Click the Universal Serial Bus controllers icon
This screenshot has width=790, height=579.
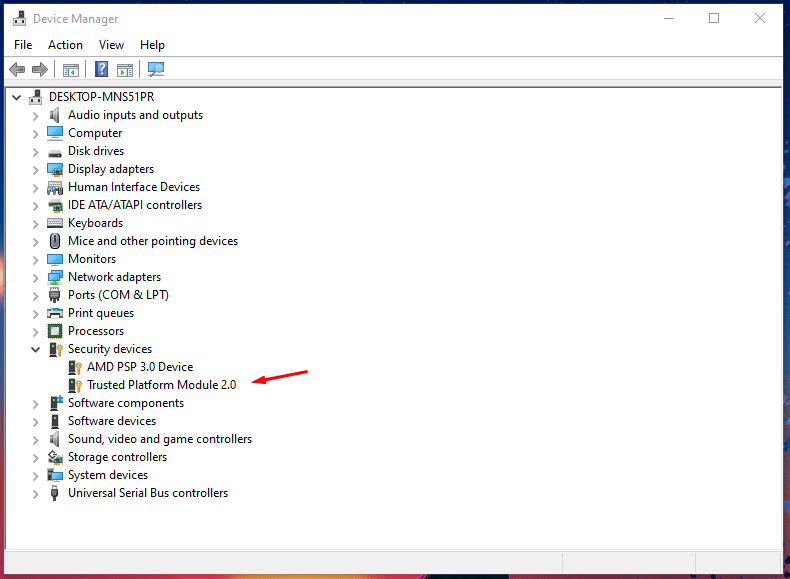[54, 493]
